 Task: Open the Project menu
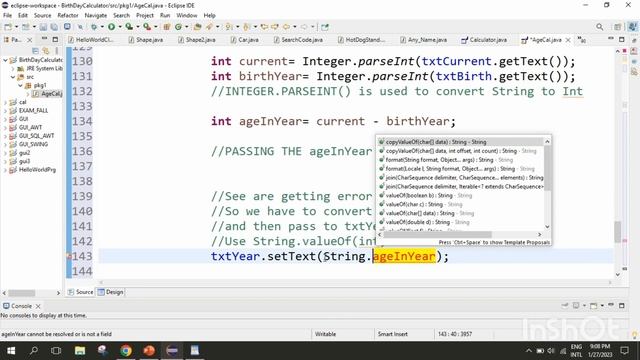[x=145, y=15]
